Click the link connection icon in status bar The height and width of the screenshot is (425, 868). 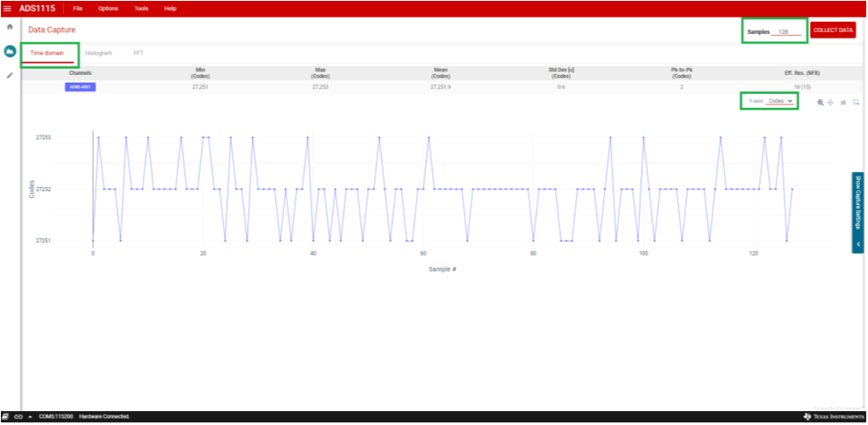click(18, 417)
